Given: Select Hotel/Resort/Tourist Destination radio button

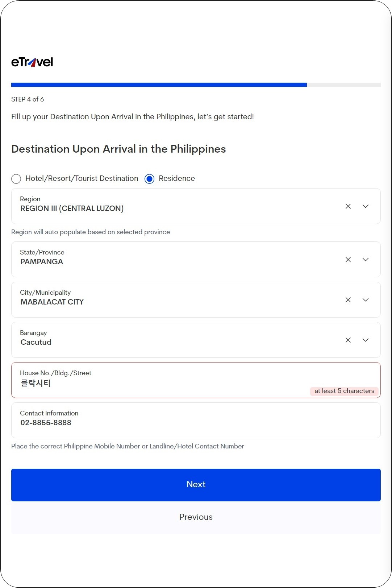Looking at the screenshot, I should pyautogui.click(x=16, y=179).
